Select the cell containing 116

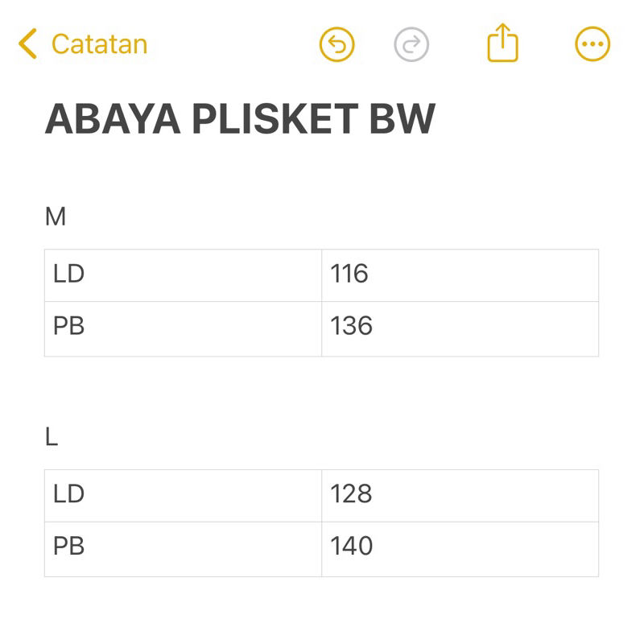pos(460,275)
